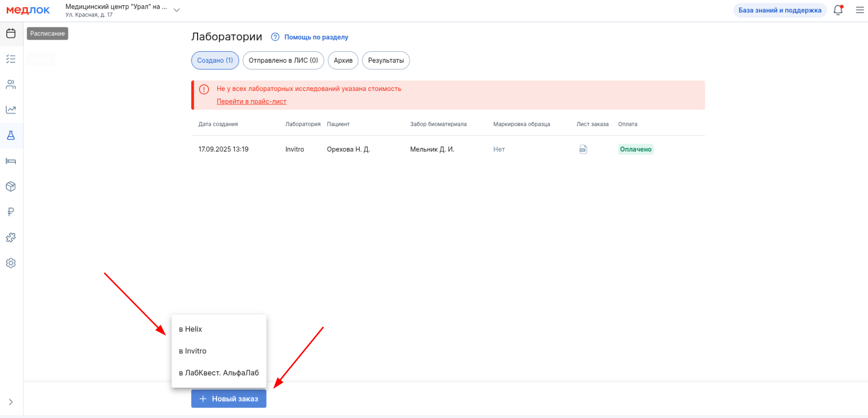This screenshot has width=868, height=418.
Task: Choose 'в Helix' from the popup menu
Action: [x=190, y=329]
